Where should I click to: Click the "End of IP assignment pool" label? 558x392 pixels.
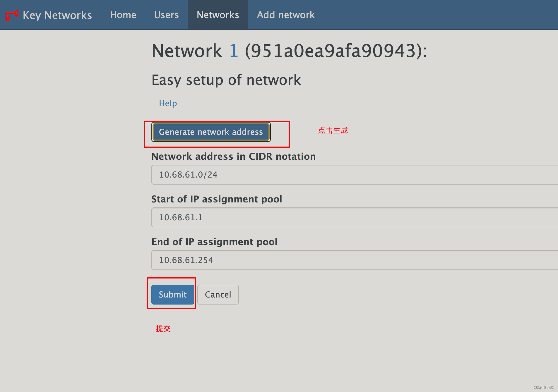tap(214, 242)
